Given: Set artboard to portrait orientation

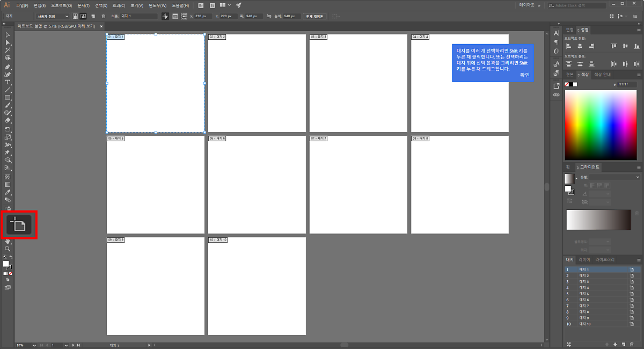Looking at the screenshot, I should [75, 17].
